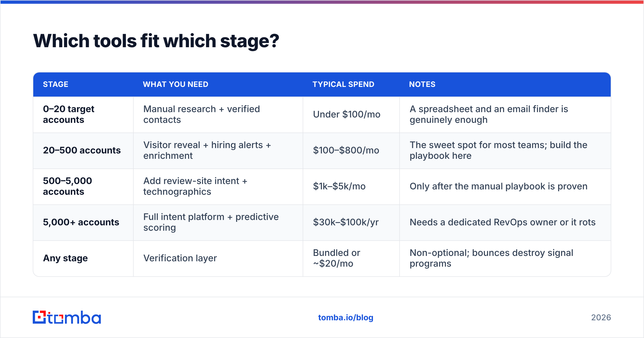Click 'Manual research + verified contacts' cell
The height and width of the screenshot is (338, 644).
[218, 115]
